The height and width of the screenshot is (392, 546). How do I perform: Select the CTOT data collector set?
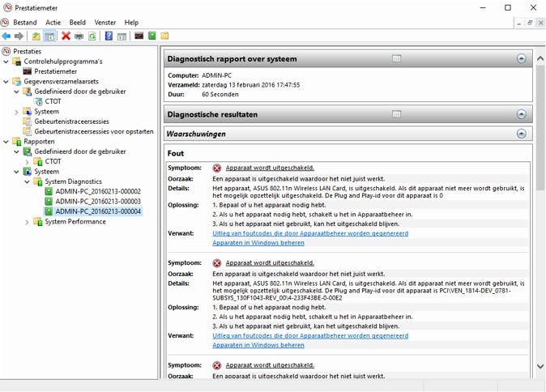pos(53,101)
